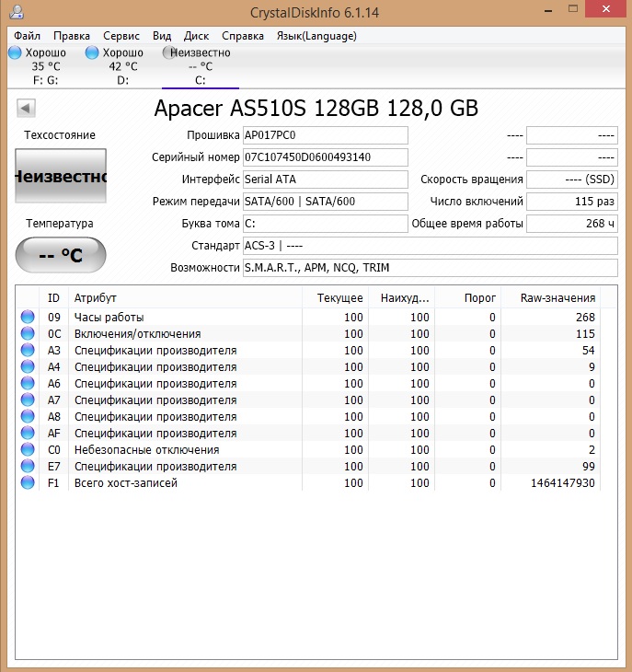Click the SATA/600 transfer mode field
Image resolution: width=632 pixels, height=672 pixels.
pyautogui.click(x=326, y=202)
